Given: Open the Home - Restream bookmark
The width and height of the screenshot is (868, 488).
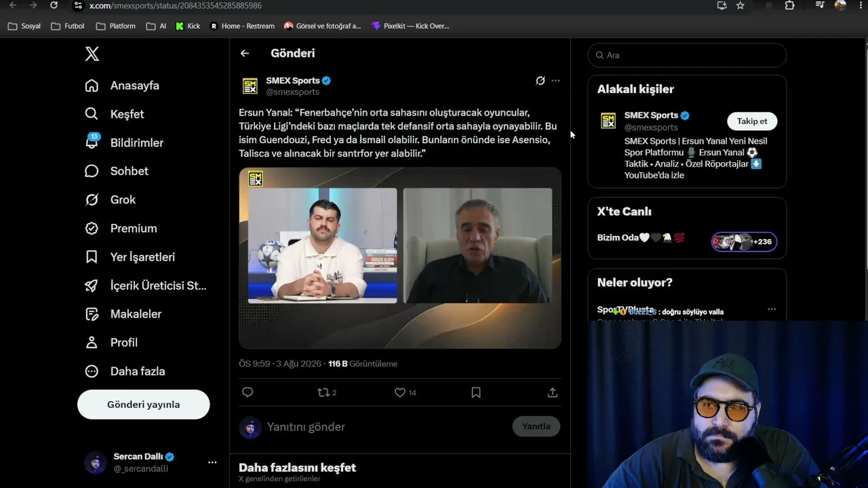Looking at the screenshot, I should coord(242,26).
